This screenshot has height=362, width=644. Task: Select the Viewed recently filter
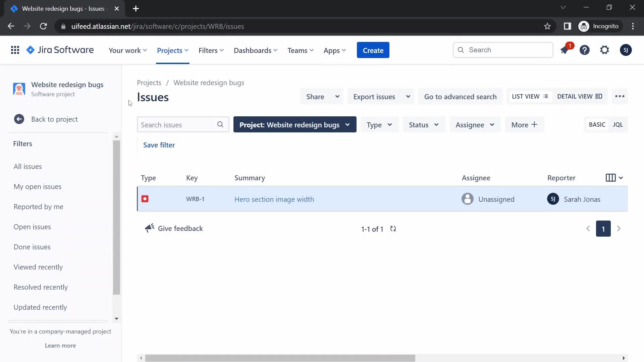(38, 267)
